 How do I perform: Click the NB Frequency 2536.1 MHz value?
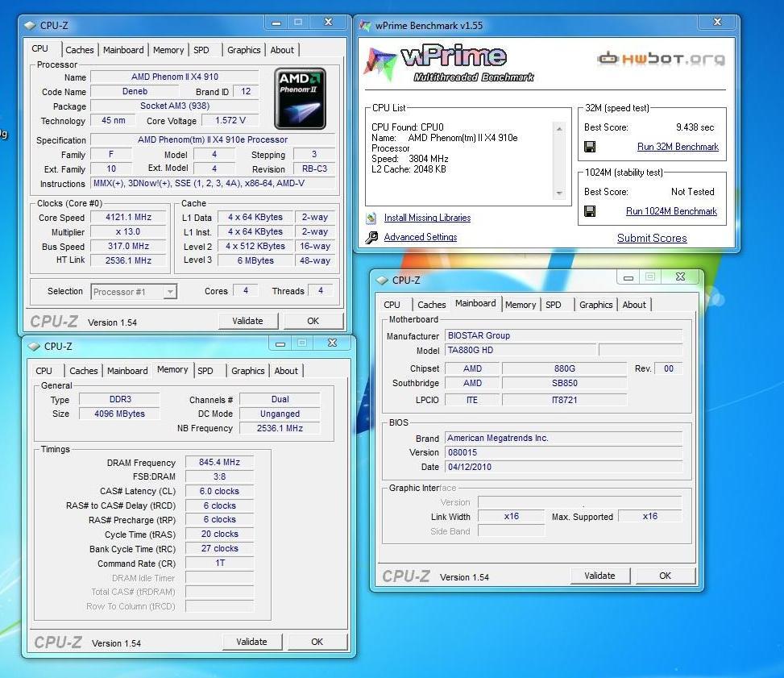click(x=280, y=428)
